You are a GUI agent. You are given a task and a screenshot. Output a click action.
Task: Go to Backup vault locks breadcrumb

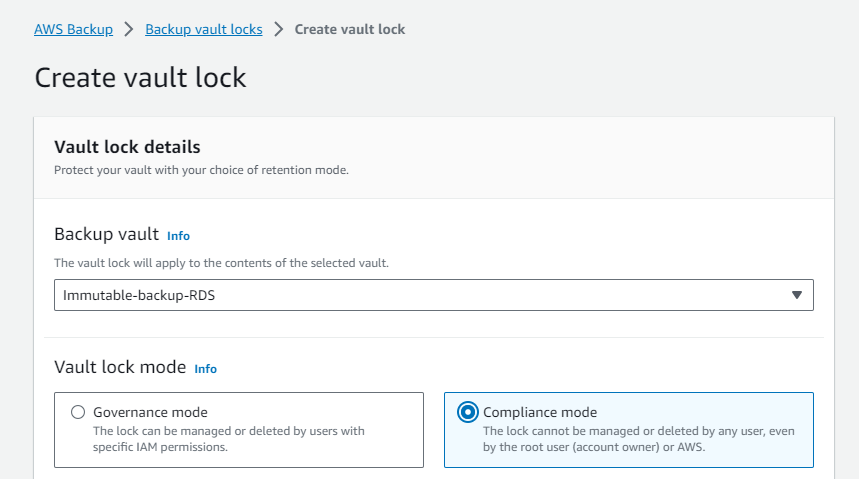click(x=204, y=29)
